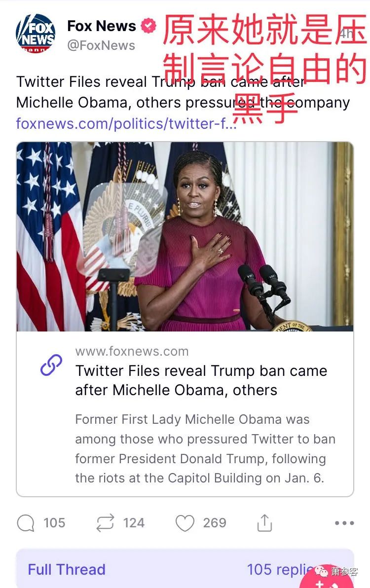Tap the red compose floating button

[326, 580]
